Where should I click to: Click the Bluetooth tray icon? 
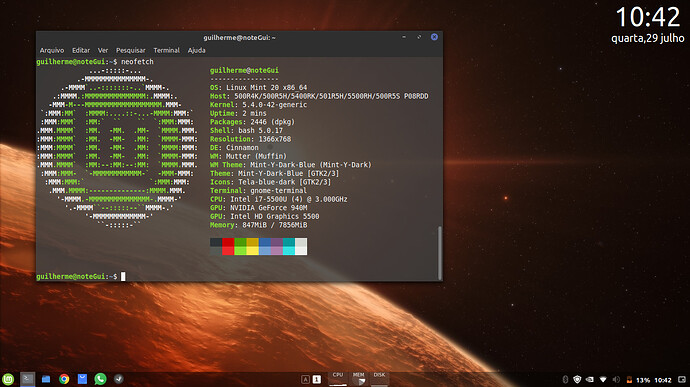pyautogui.click(x=565, y=380)
